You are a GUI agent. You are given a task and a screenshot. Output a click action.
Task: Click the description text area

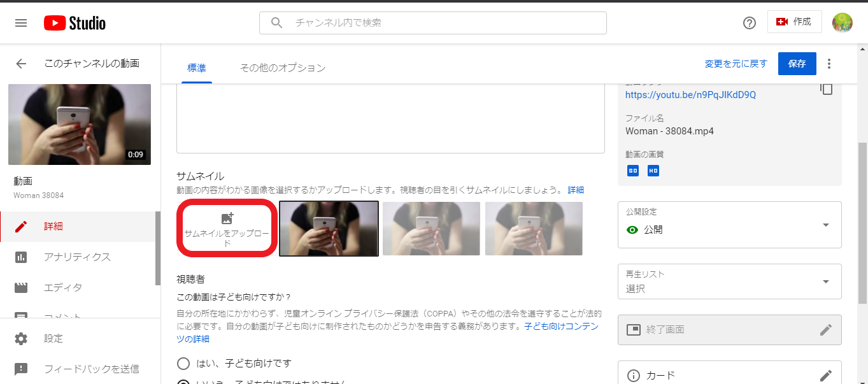(x=390, y=118)
